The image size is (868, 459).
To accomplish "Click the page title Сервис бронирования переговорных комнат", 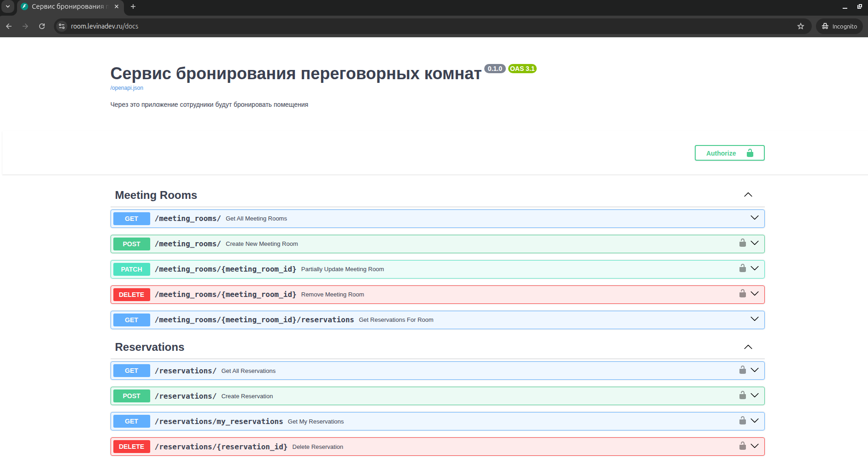I will pos(296,74).
